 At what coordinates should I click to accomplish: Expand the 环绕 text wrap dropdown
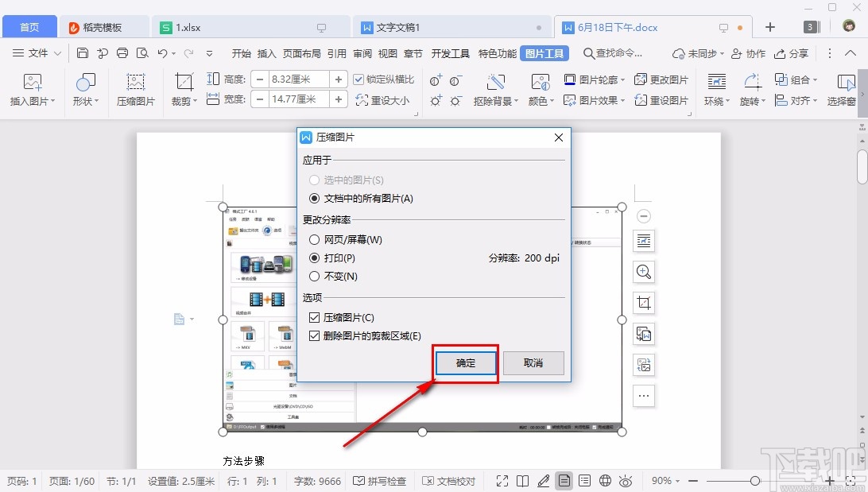pyautogui.click(x=716, y=87)
